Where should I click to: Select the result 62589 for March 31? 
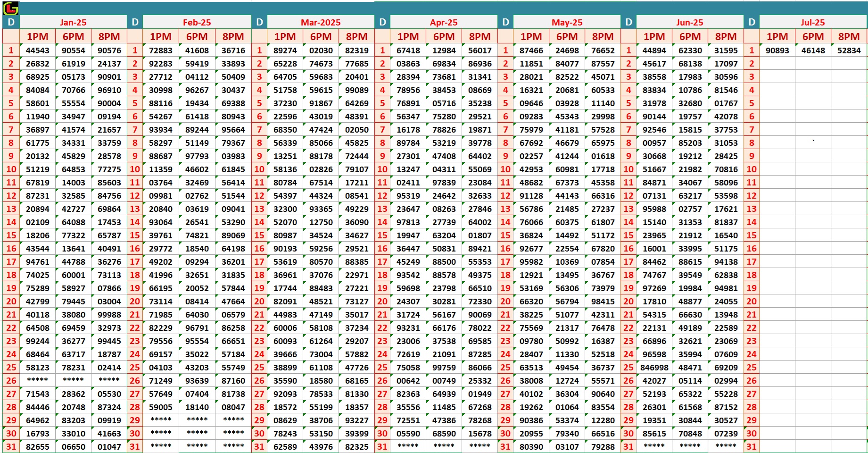click(286, 446)
